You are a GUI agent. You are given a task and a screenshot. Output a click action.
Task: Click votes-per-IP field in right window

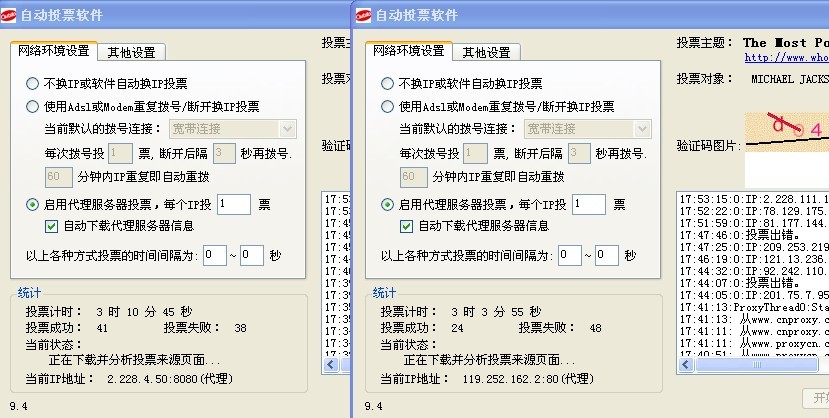point(589,204)
